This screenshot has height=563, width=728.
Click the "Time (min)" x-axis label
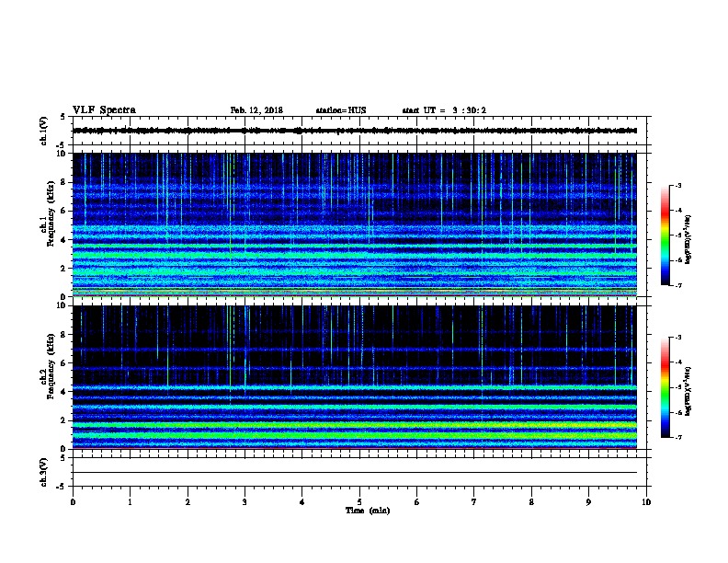(x=368, y=511)
